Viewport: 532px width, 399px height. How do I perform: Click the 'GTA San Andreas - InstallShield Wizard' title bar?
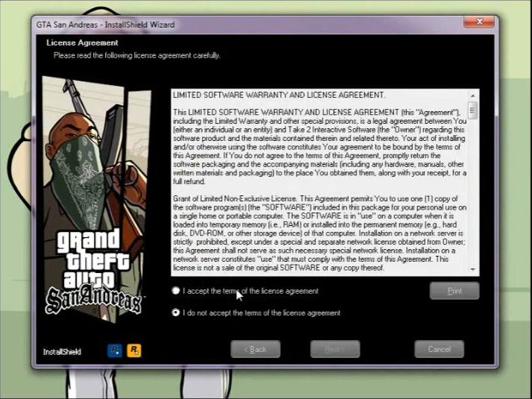click(224, 25)
